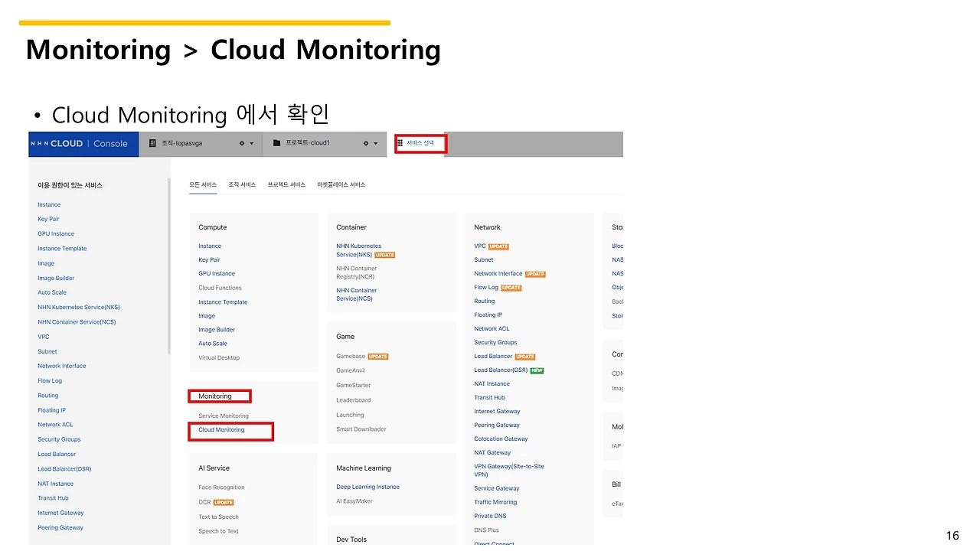Open Peering Gateway in permitted-services list
Image resolution: width=980 pixels, height=551 pixels.
click(60, 527)
